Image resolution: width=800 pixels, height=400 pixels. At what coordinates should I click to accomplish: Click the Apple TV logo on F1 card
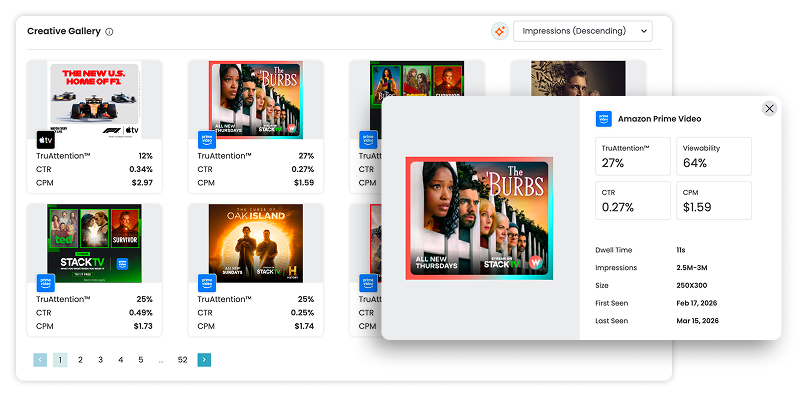point(45,140)
